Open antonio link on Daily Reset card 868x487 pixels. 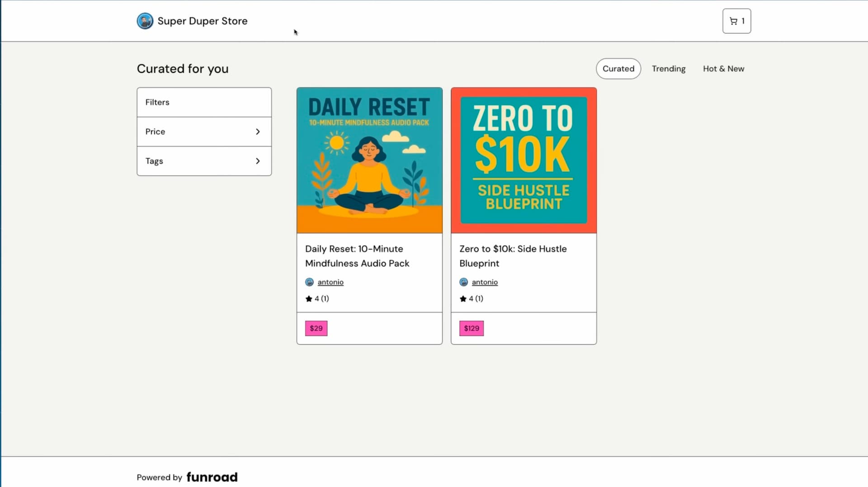point(330,282)
